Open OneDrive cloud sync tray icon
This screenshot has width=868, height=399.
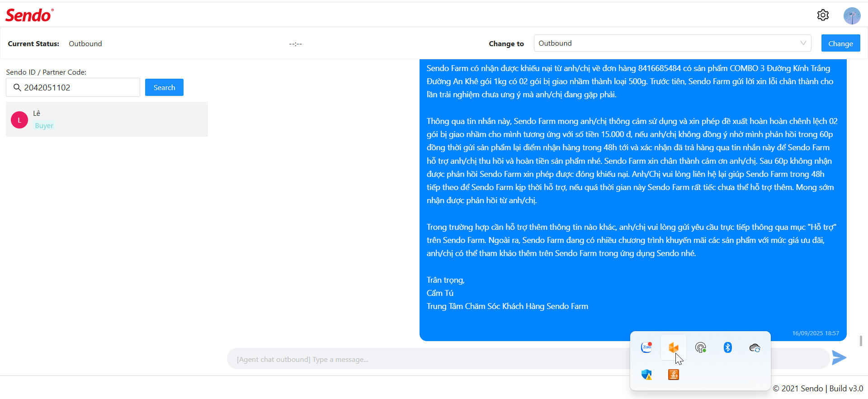click(755, 347)
